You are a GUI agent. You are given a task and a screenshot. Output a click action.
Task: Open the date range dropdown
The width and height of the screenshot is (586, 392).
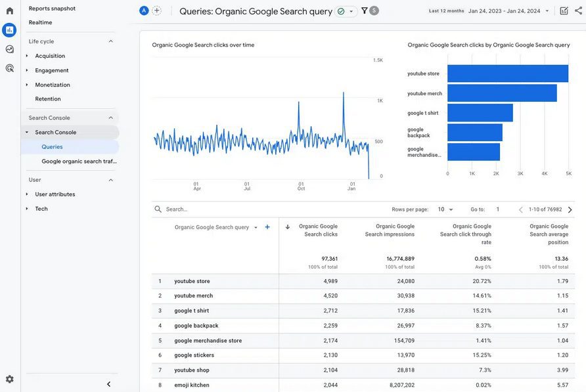tap(547, 11)
